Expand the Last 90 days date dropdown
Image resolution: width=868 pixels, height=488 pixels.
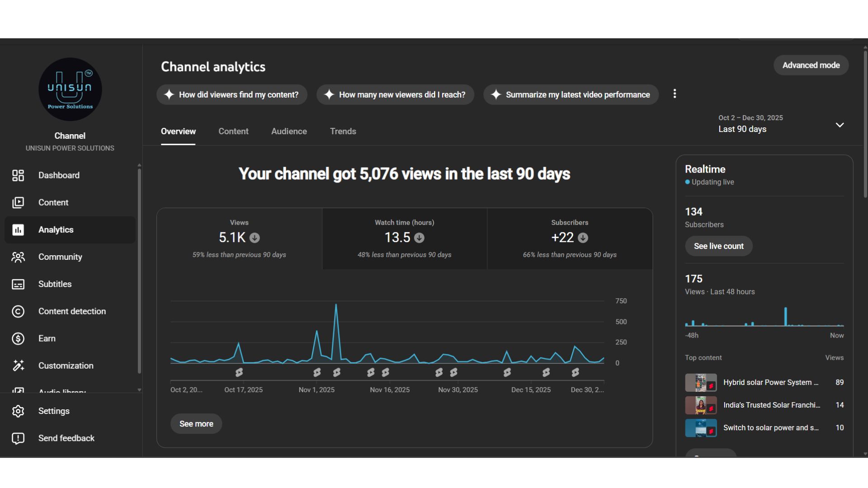[x=840, y=125]
